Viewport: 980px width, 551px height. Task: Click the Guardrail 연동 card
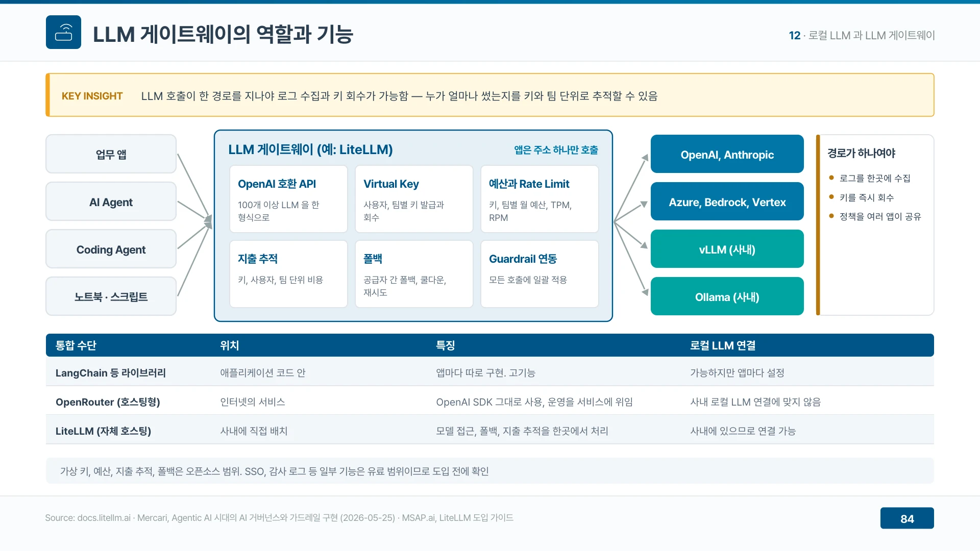click(x=540, y=274)
